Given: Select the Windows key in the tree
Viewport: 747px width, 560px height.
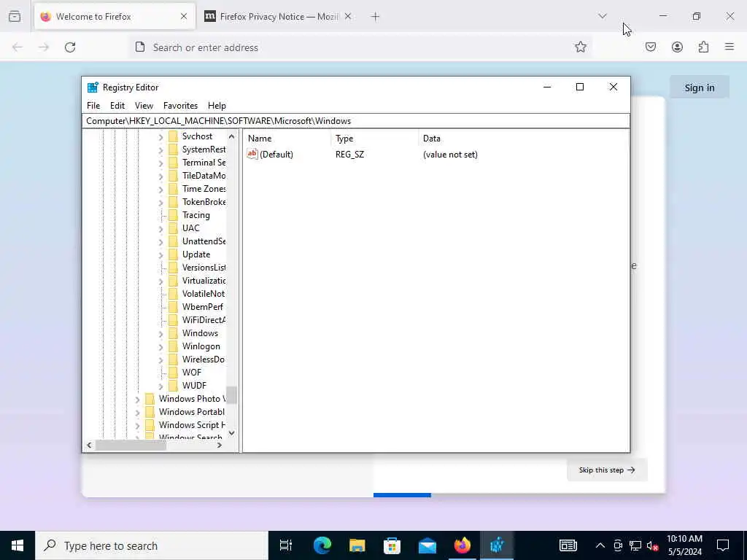Looking at the screenshot, I should click(x=200, y=332).
